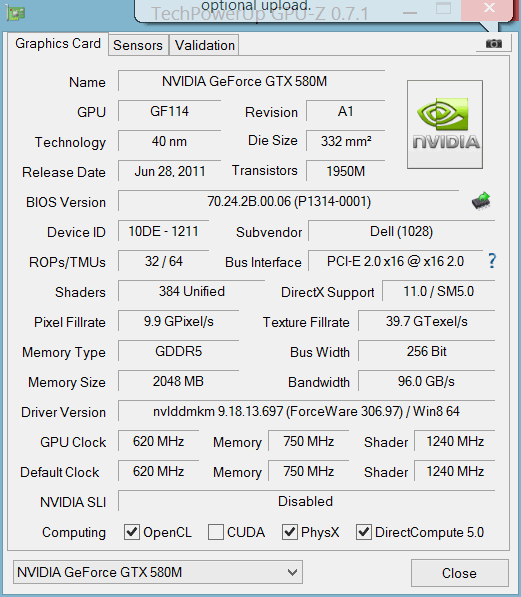Click the camera screenshot icon
Viewport: 521px width, 597px height.
(x=494, y=44)
